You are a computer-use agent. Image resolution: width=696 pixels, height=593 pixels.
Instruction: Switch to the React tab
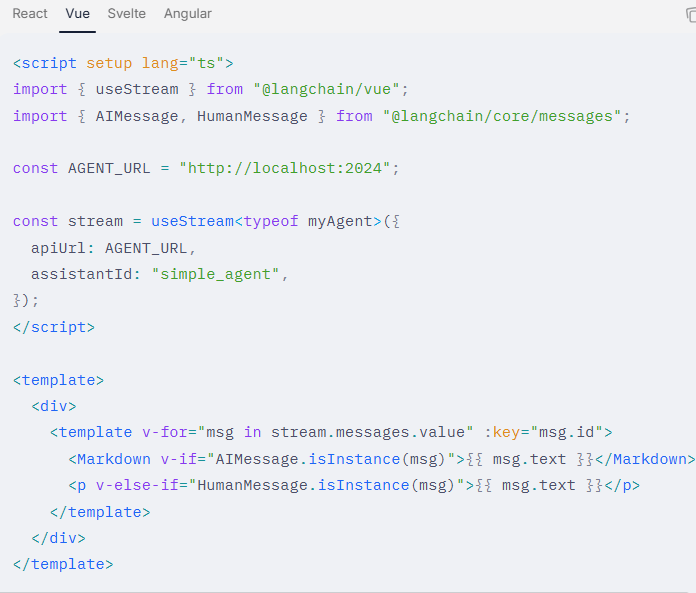click(30, 14)
